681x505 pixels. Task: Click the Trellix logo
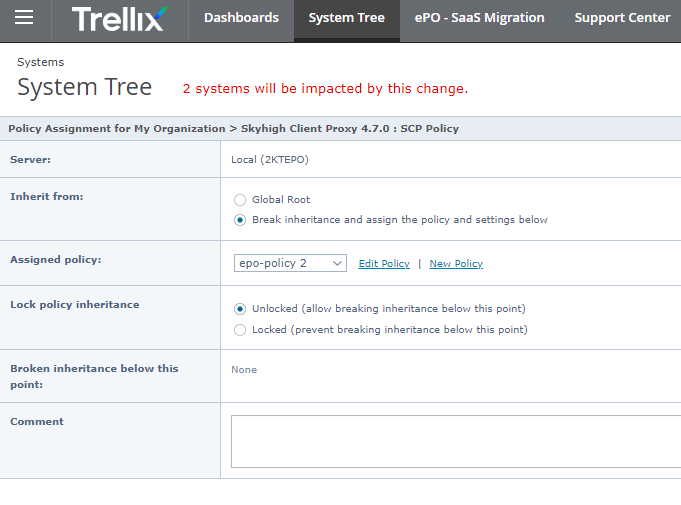click(119, 18)
